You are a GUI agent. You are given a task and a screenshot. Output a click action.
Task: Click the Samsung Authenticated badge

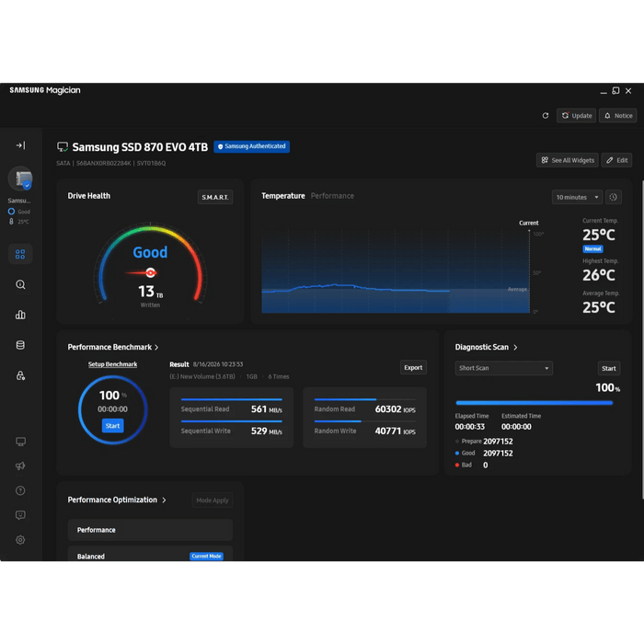pyautogui.click(x=252, y=146)
